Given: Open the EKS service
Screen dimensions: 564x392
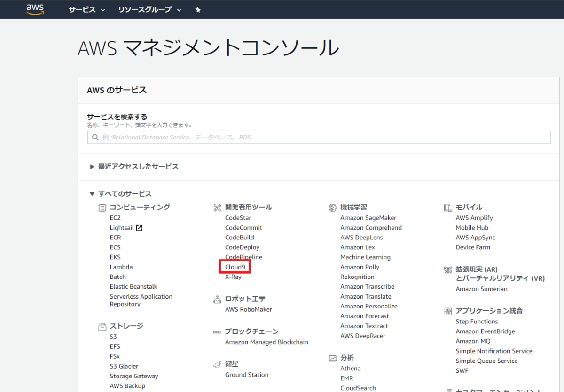Looking at the screenshot, I should coord(115,257).
